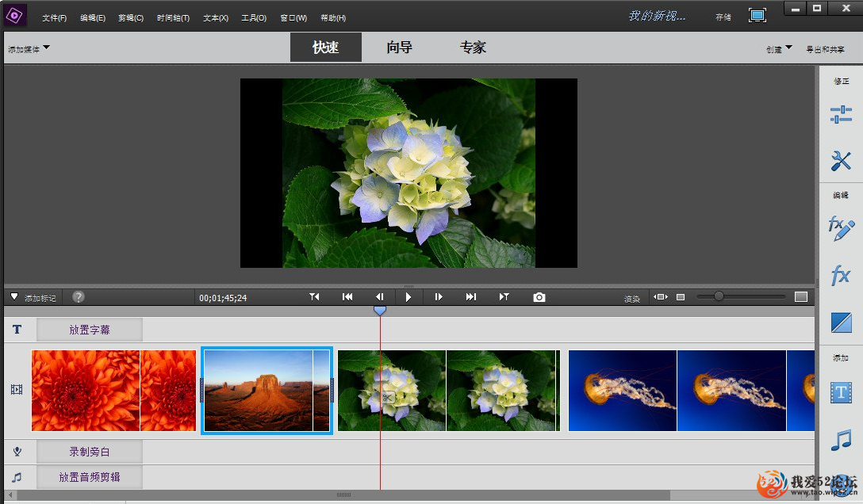Viewport: 863px width, 504px height.
Task: Click the title track T icon
Action: coord(17,329)
